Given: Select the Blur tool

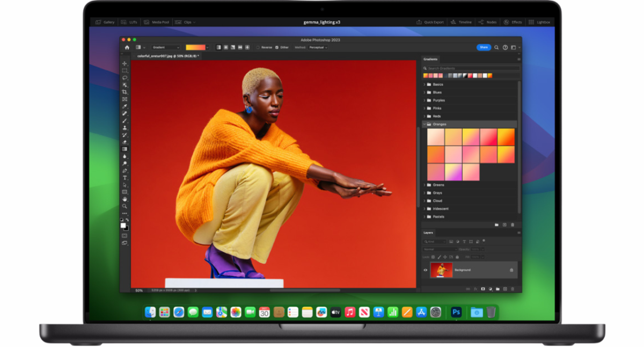Looking at the screenshot, I should coord(125,156).
